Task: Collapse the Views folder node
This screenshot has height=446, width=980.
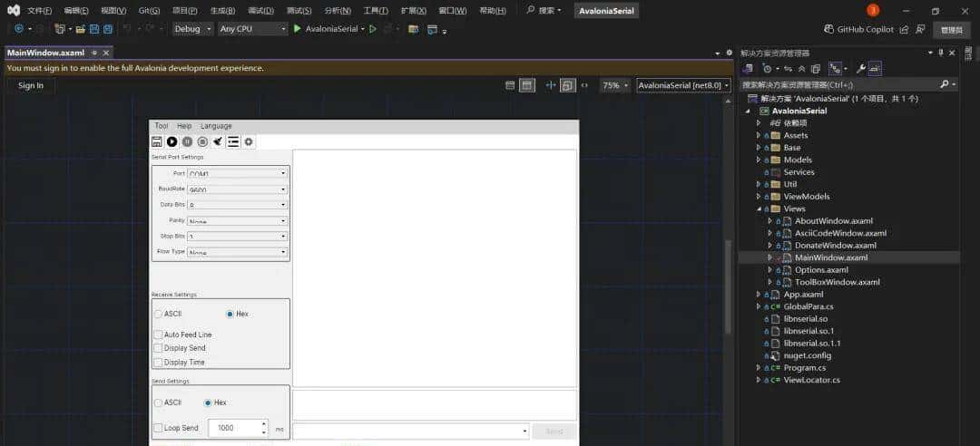Action: click(x=758, y=208)
